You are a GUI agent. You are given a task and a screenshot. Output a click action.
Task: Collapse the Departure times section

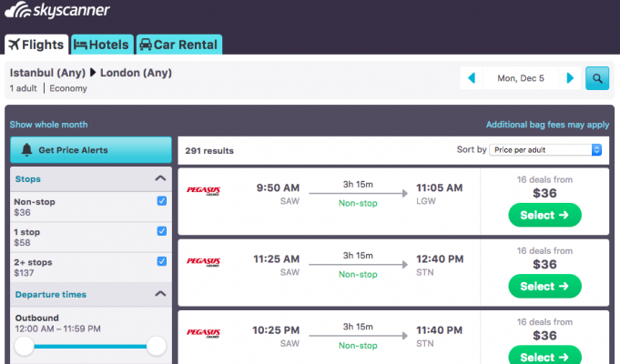(160, 294)
